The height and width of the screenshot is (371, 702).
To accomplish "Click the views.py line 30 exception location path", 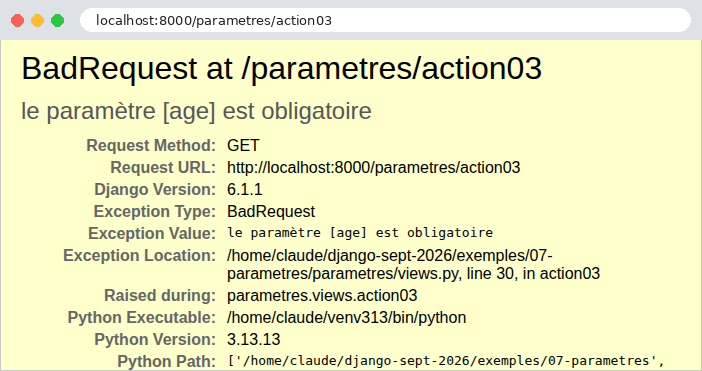I will [413, 264].
